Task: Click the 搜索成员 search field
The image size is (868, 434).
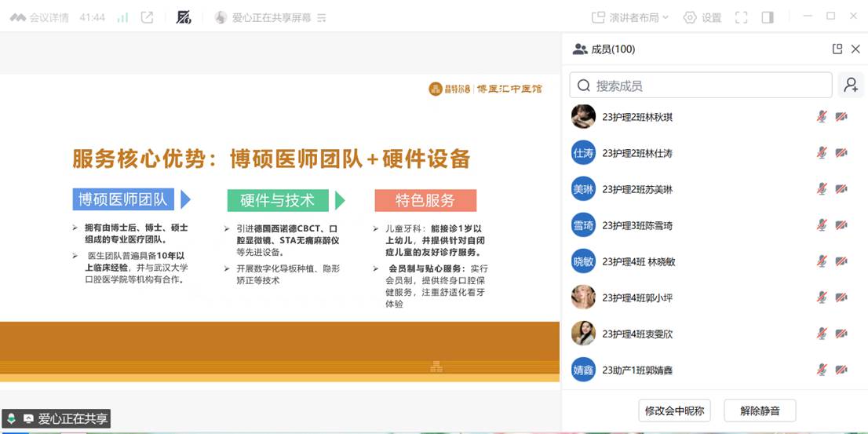Action: click(701, 86)
